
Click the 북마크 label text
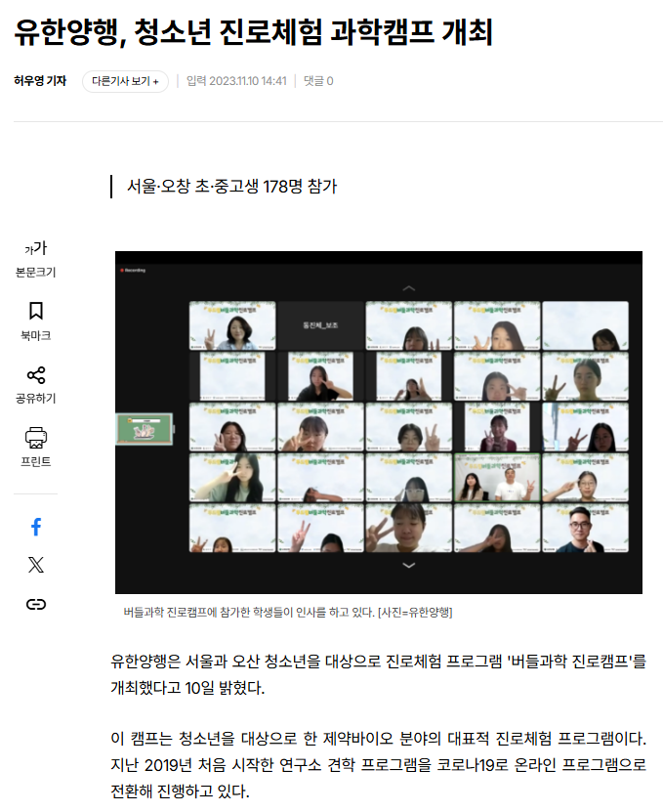36,335
